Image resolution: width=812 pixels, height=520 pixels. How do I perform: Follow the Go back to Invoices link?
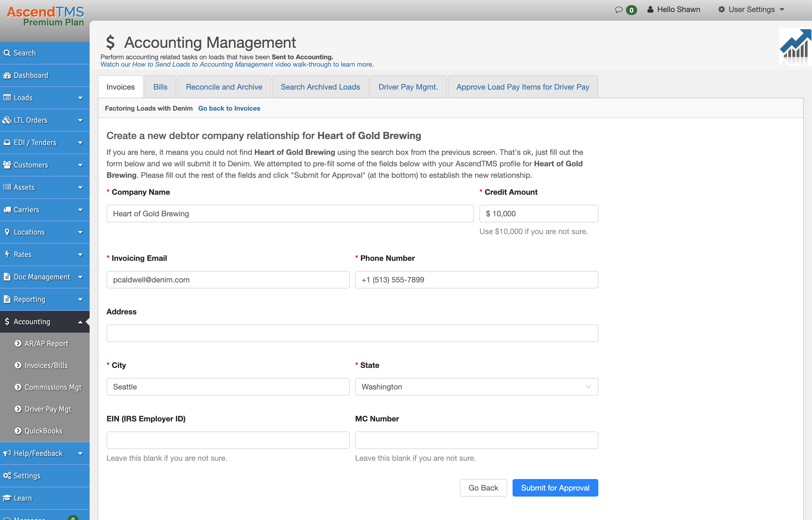tap(229, 108)
